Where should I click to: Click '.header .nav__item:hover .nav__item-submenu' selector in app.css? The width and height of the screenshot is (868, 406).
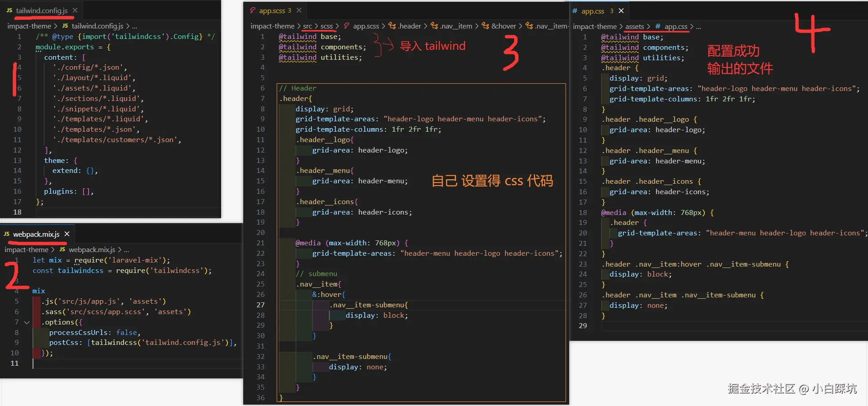click(x=691, y=264)
